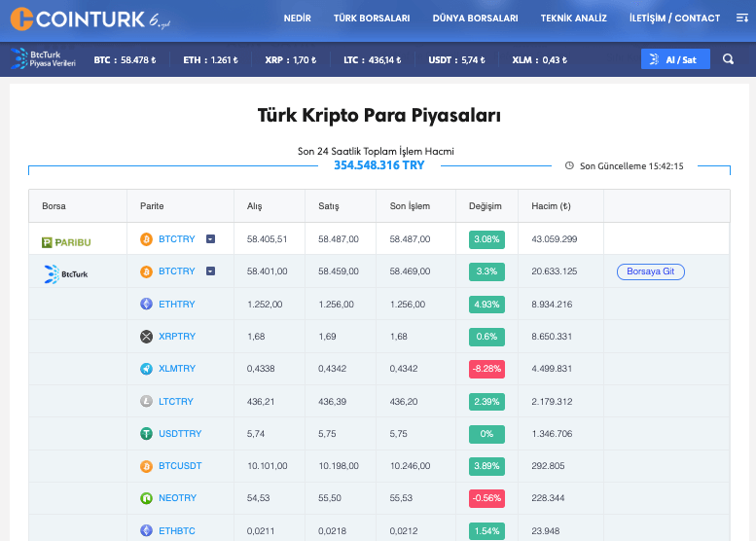Click the Litecoin icon beside LTCTRY
Image resolution: width=756 pixels, height=541 pixels.
(x=147, y=401)
